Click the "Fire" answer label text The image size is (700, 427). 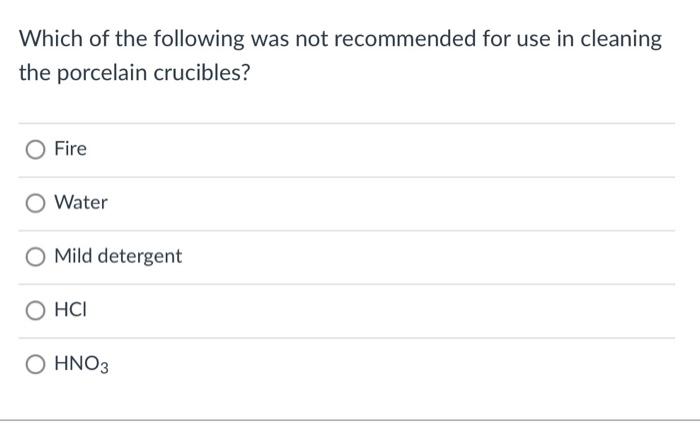coord(71,149)
